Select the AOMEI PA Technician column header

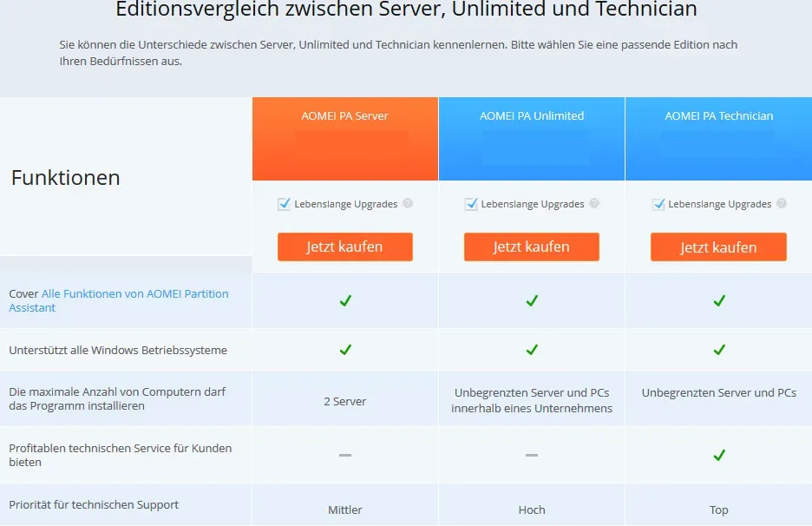click(x=719, y=139)
